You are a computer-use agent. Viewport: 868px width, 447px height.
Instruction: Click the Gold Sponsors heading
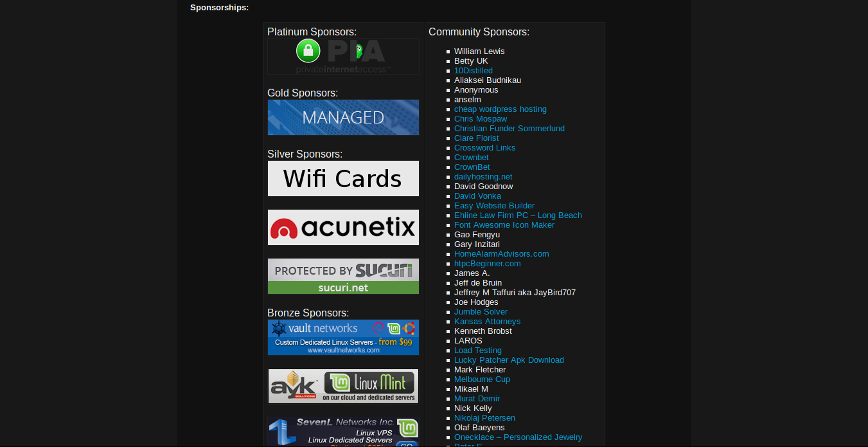pos(303,93)
